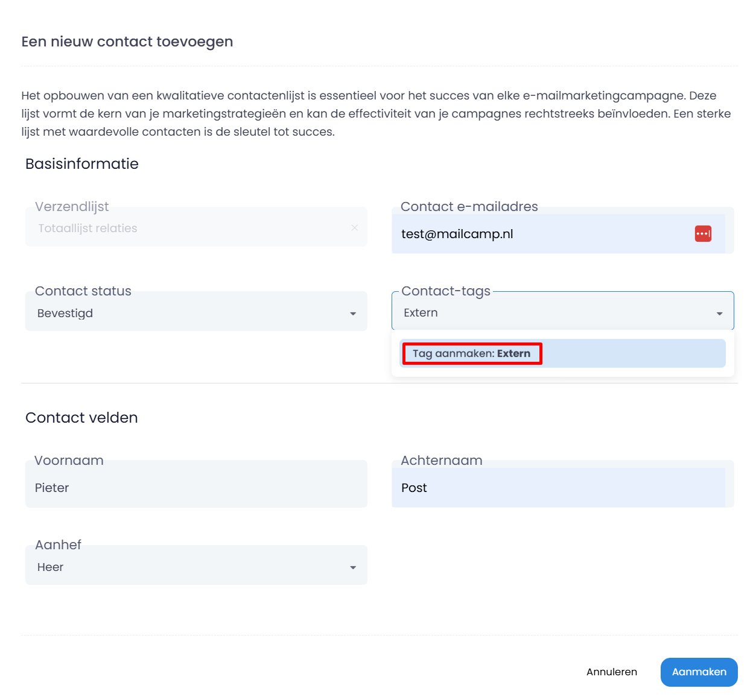Expand the Aanhef dropdown arrow

[x=353, y=567]
